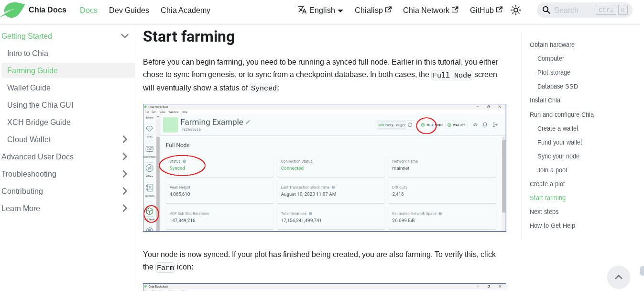Toggle dark and light mode sun icon
Viewport: 644px width, 291px height.
[x=515, y=10]
